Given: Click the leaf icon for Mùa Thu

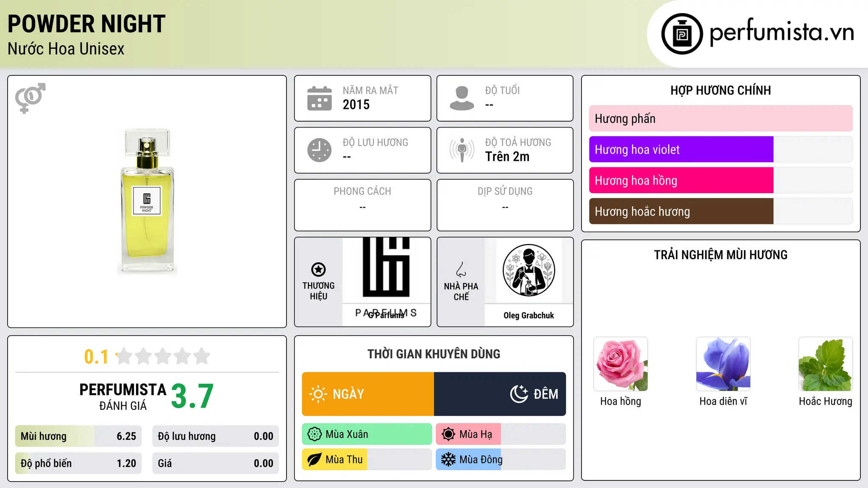Looking at the screenshot, I should [x=314, y=460].
